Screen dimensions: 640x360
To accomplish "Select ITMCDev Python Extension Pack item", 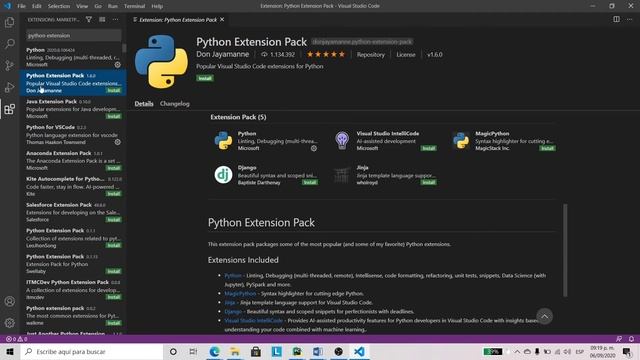I will click(73, 290).
